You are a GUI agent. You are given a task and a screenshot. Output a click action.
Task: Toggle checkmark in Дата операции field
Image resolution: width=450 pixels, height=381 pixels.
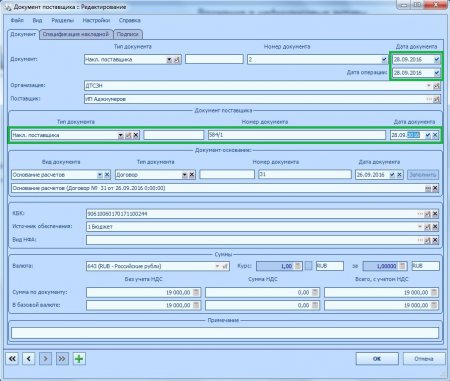437,73
